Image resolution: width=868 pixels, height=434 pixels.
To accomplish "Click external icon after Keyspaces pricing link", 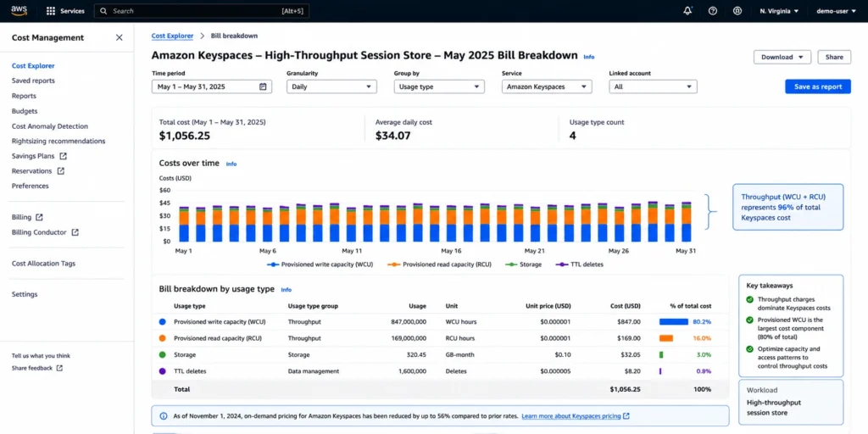I will (x=626, y=415).
